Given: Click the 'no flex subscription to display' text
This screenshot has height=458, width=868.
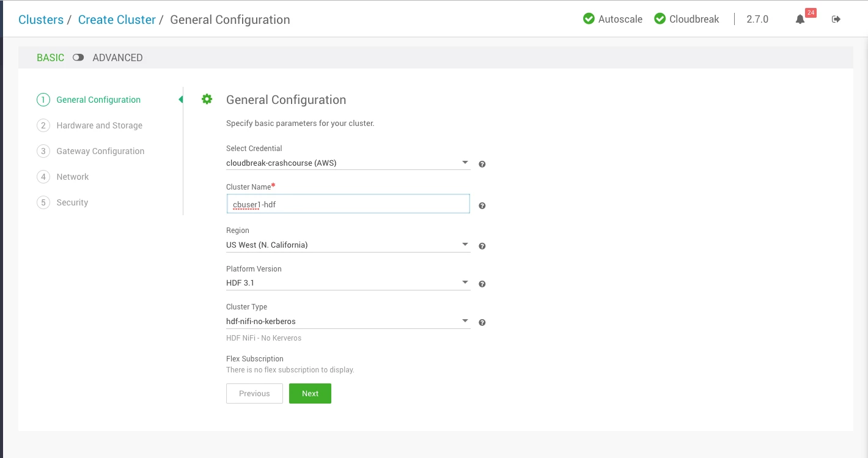Looking at the screenshot, I should 290,370.
